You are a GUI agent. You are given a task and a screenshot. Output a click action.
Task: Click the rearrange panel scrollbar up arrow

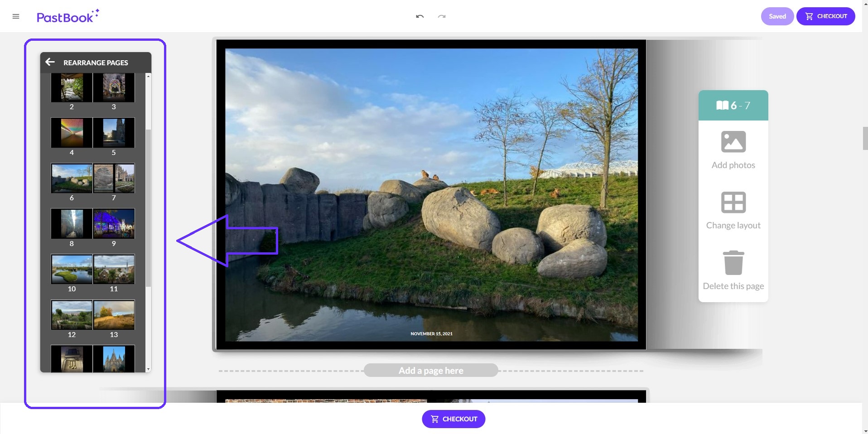[148, 76]
